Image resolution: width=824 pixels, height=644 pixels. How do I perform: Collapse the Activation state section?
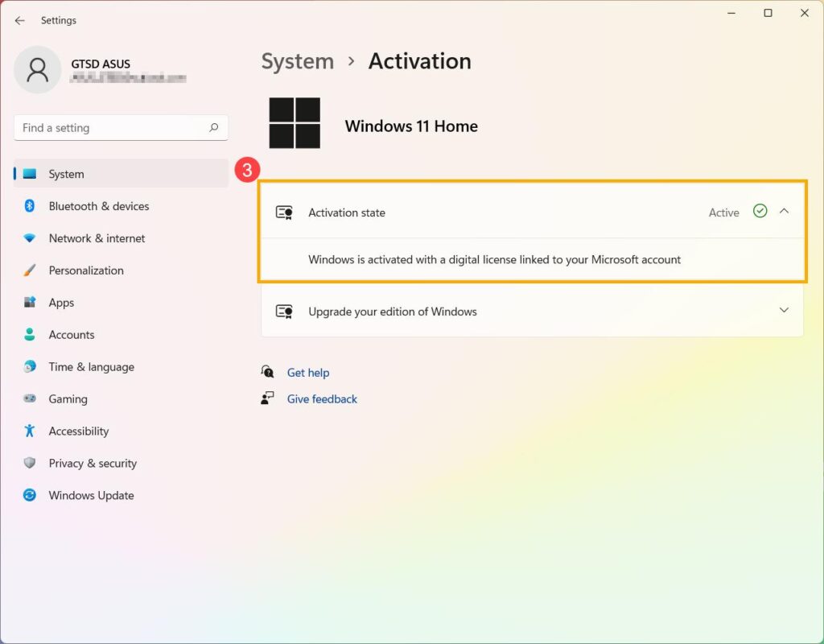784,212
